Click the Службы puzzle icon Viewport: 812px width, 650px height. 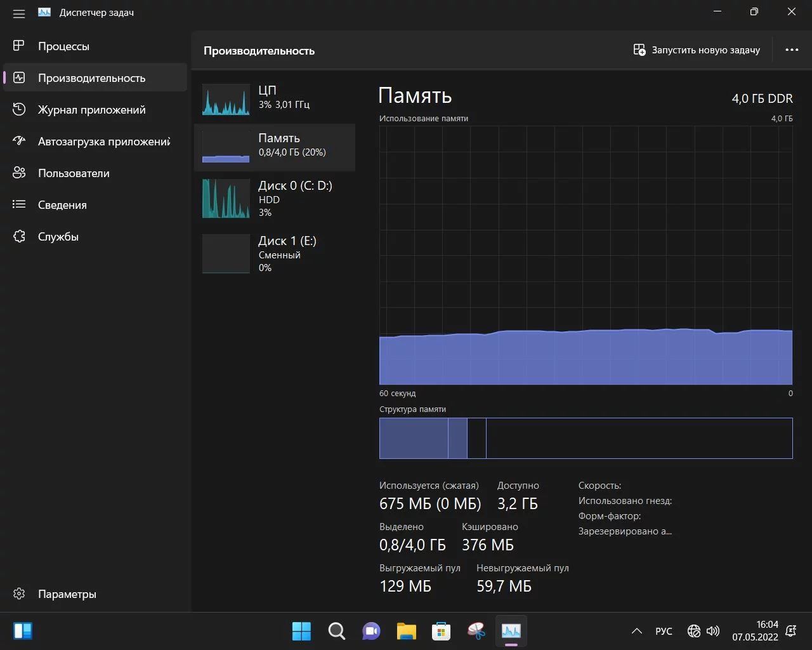19,236
